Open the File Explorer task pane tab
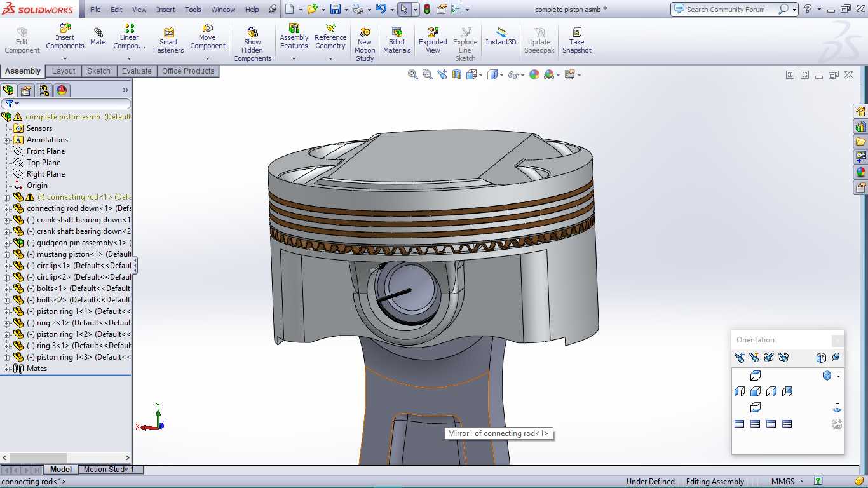Screen dimensions: 868x488 coord(861,142)
